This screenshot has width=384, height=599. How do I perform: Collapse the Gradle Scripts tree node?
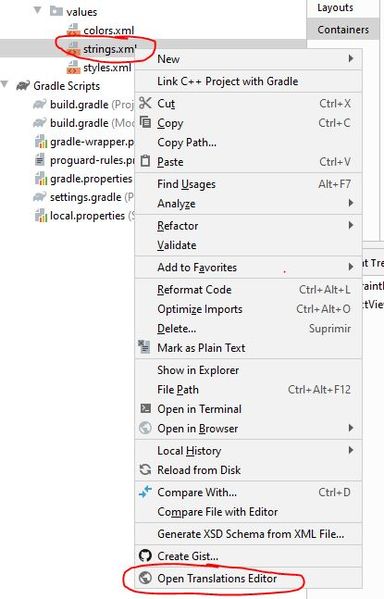point(5,84)
